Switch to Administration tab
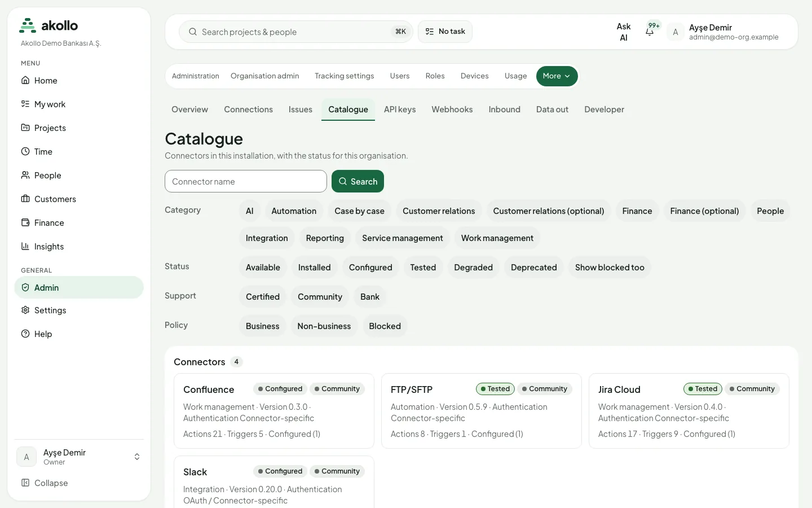The width and height of the screenshot is (812, 508). 196,76
